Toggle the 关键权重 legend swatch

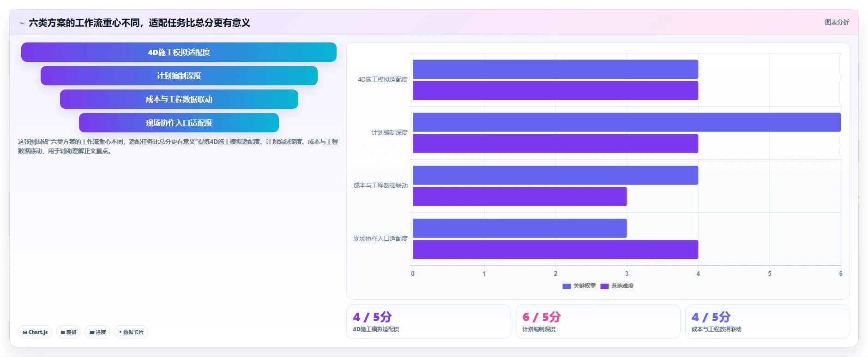(567, 286)
